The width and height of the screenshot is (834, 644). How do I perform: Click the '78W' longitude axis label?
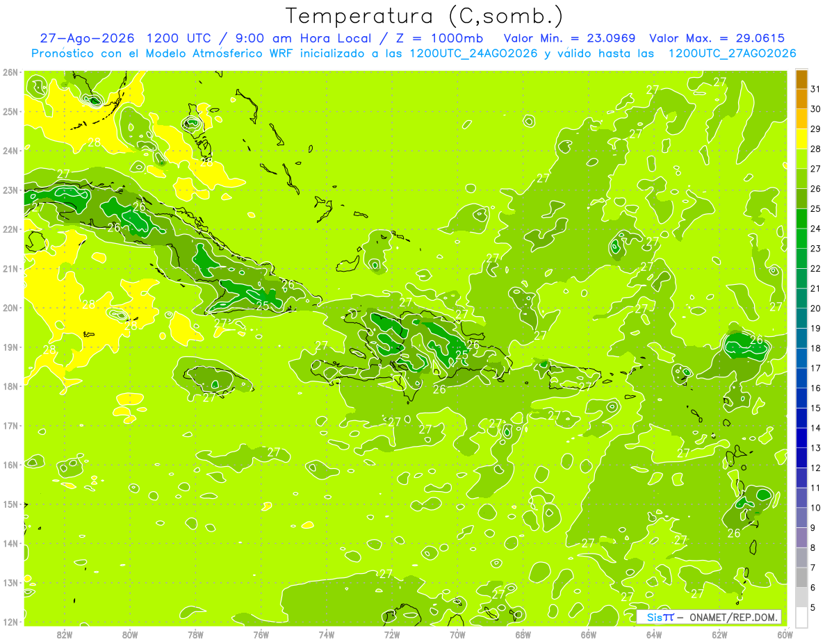coord(195,634)
